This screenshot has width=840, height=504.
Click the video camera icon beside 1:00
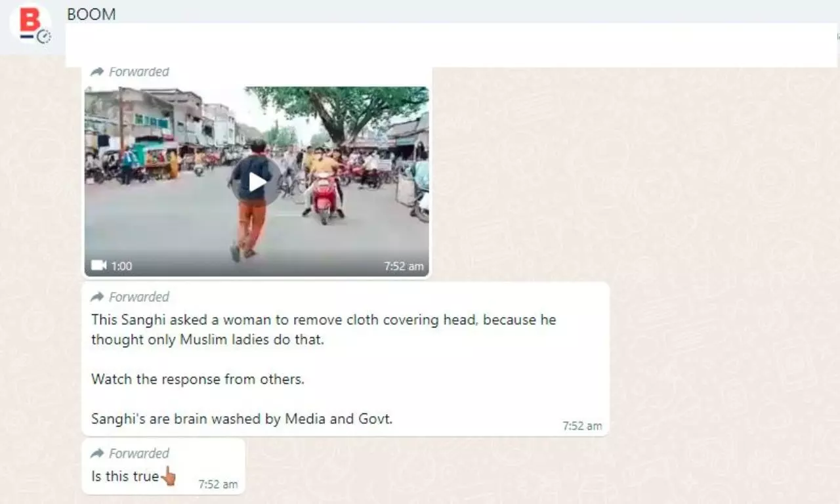[98, 265]
